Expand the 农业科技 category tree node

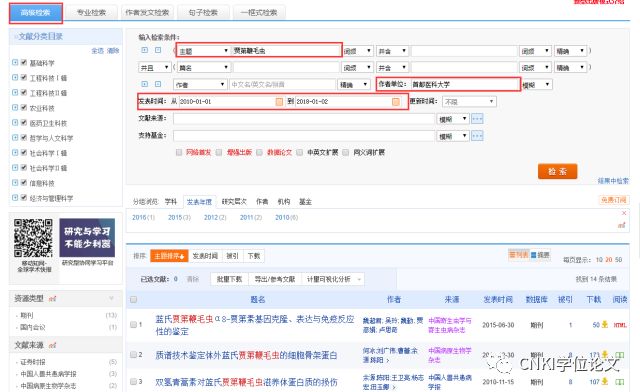coord(15,107)
